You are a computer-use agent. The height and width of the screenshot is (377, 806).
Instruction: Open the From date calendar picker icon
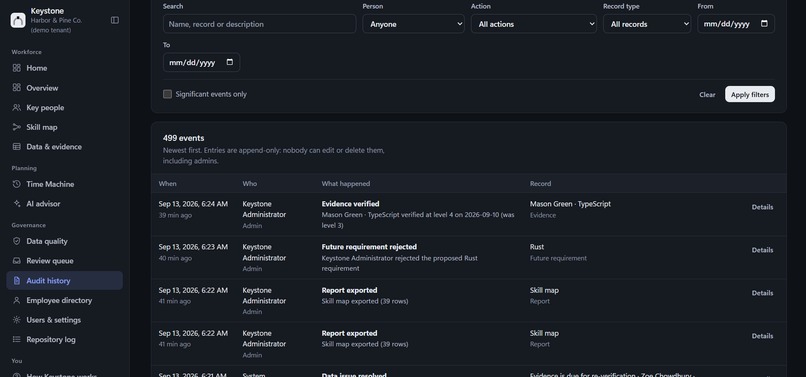(x=764, y=24)
